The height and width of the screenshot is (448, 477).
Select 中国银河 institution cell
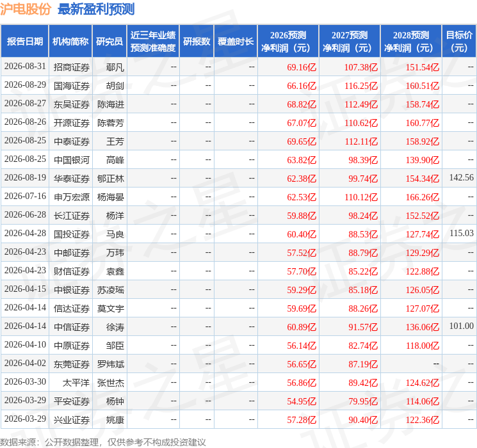point(72,160)
